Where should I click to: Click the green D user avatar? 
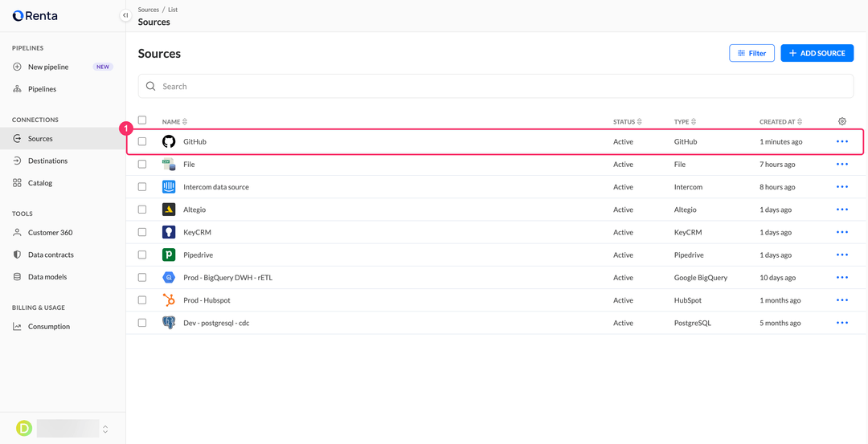tap(24, 429)
